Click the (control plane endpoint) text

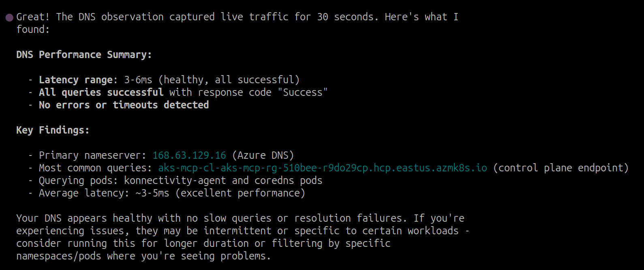point(561,168)
